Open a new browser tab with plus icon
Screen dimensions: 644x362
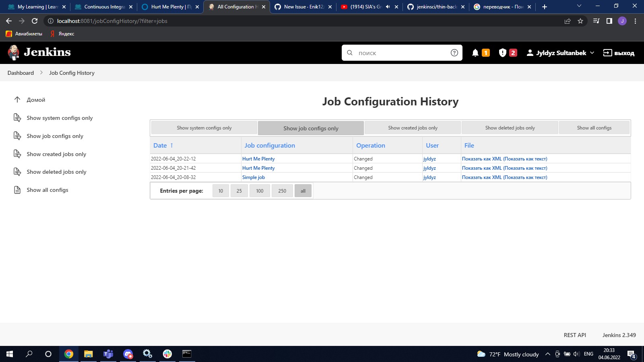[x=545, y=7]
